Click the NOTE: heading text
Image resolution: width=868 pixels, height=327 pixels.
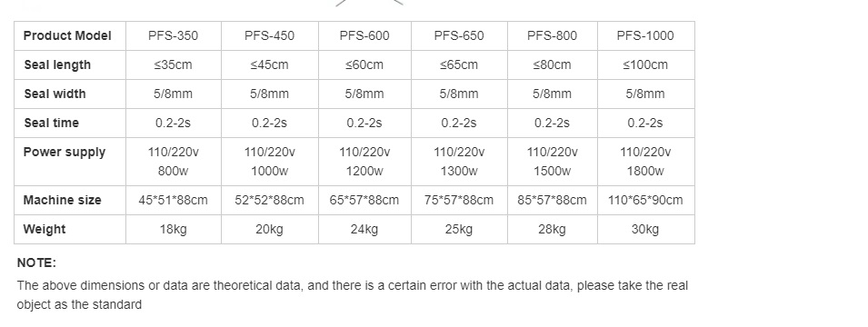pos(36,263)
